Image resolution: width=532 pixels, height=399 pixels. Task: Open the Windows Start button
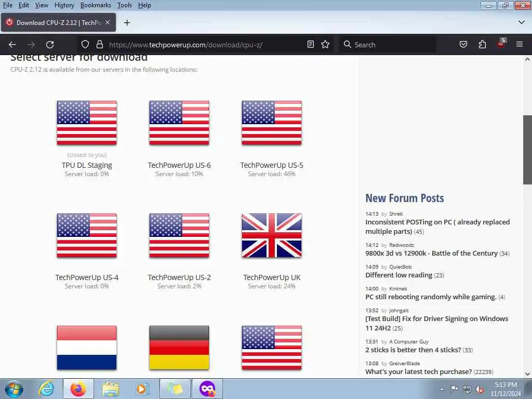(14, 389)
